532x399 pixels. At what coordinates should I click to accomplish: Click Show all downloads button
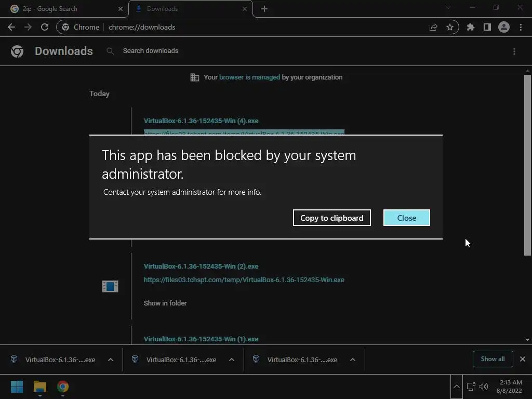coord(493,359)
